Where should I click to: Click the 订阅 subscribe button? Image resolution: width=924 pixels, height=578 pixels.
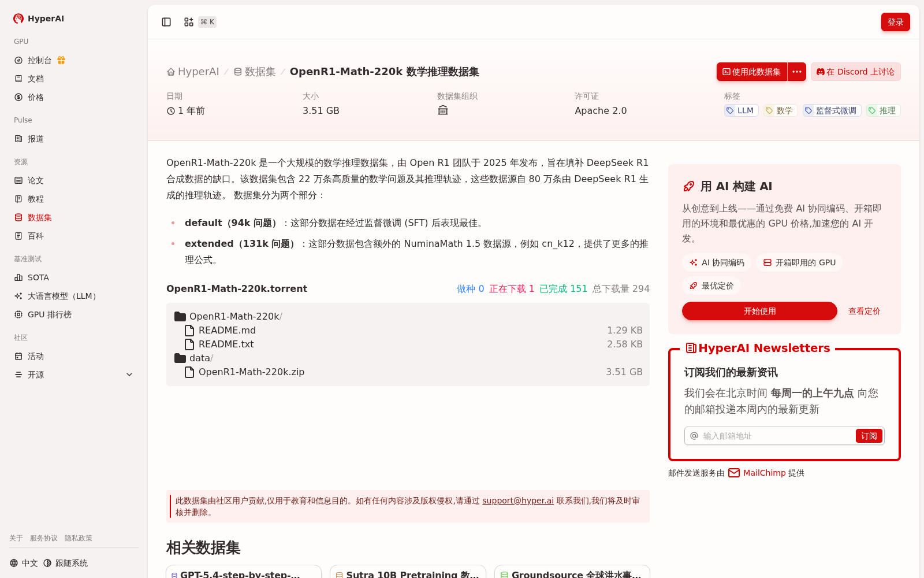869,436
